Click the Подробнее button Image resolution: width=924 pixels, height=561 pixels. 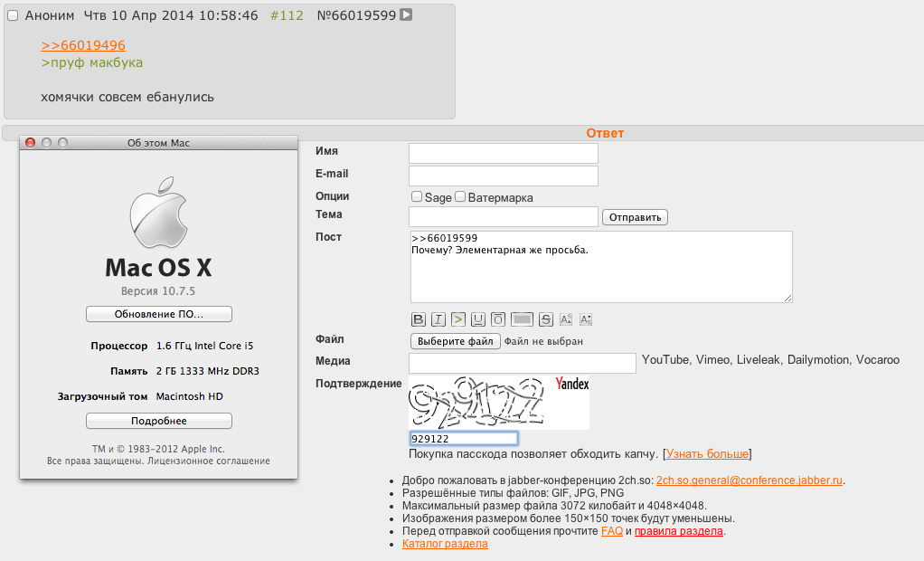(159, 421)
